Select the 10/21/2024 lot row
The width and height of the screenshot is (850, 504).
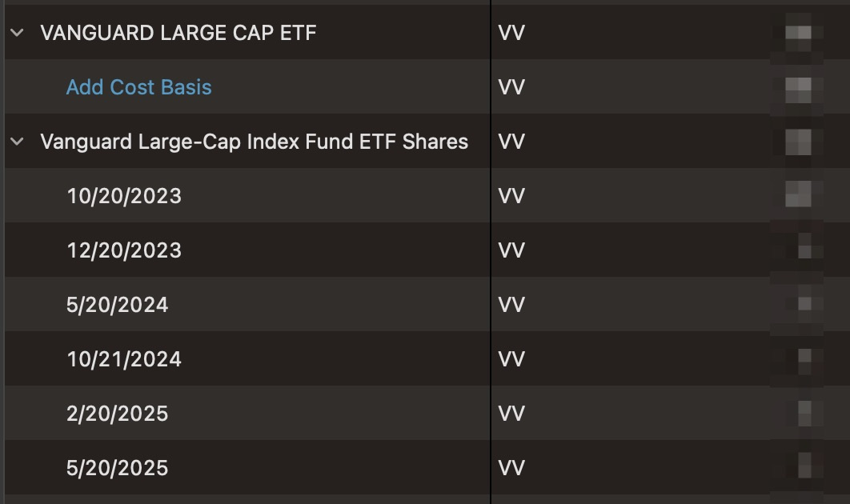coord(425,358)
